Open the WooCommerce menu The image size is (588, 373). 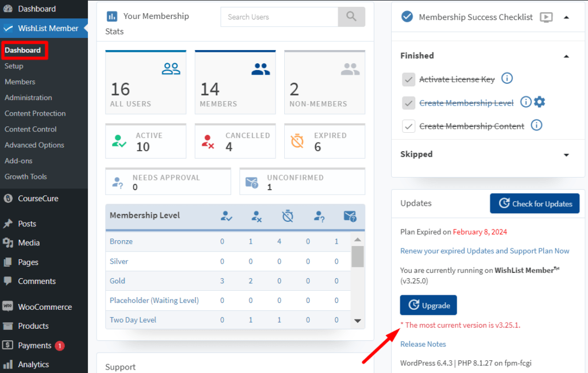coord(45,306)
